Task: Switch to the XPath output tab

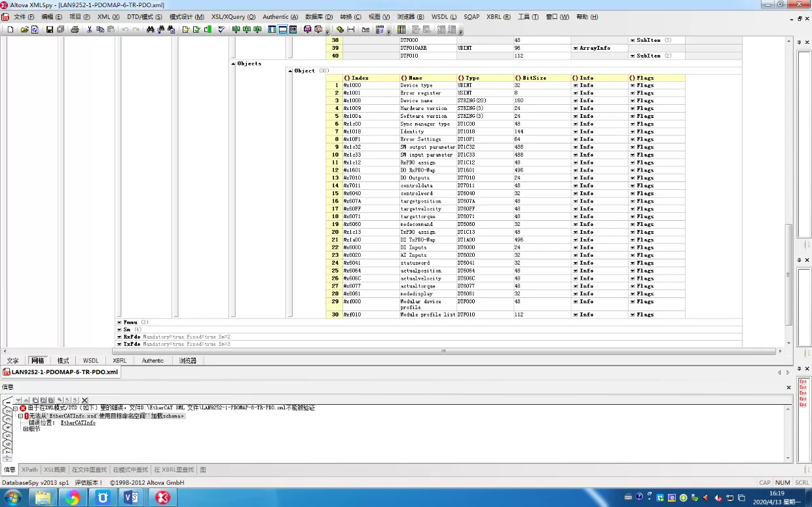Action: click(x=29, y=470)
